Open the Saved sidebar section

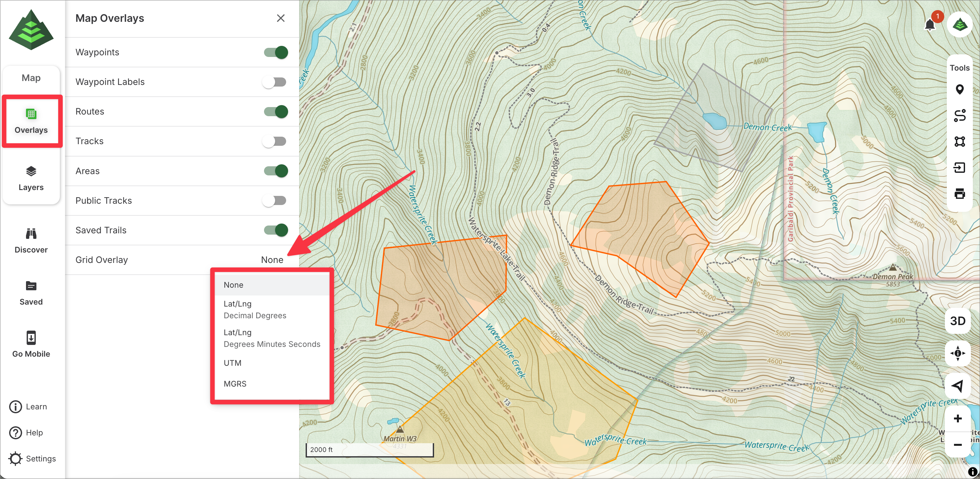31,293
